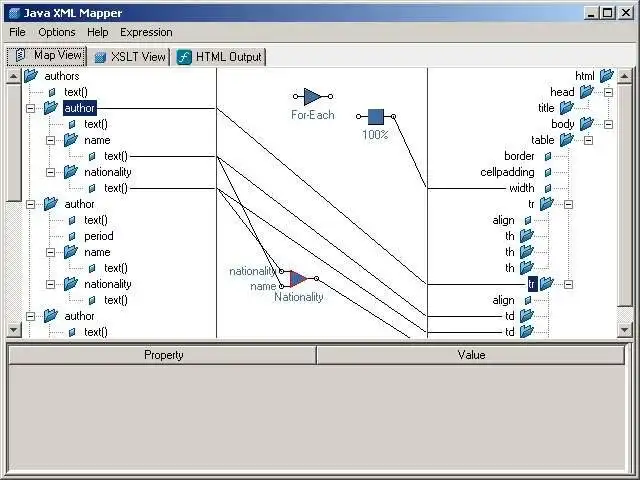The height and width of the screenshot is (480, 640).
Task: Switch to the XSLT View tab
Action: (130, 57)
